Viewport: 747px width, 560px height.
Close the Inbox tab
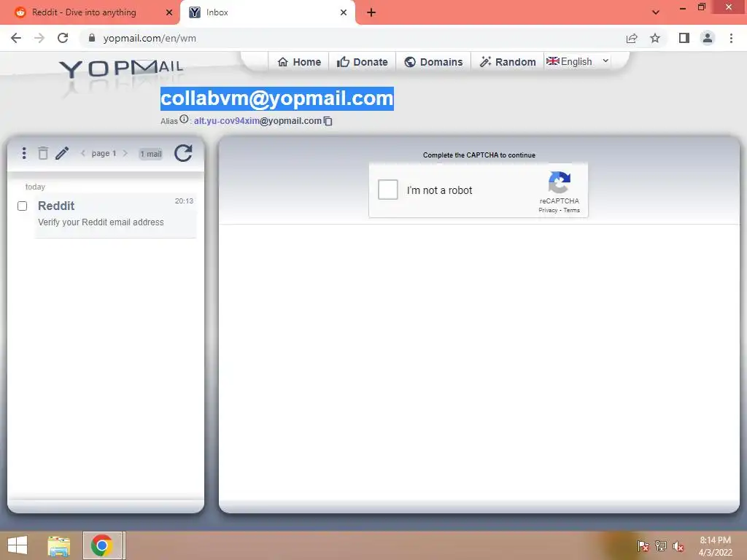pyautogui.click(x=344, y=12)
